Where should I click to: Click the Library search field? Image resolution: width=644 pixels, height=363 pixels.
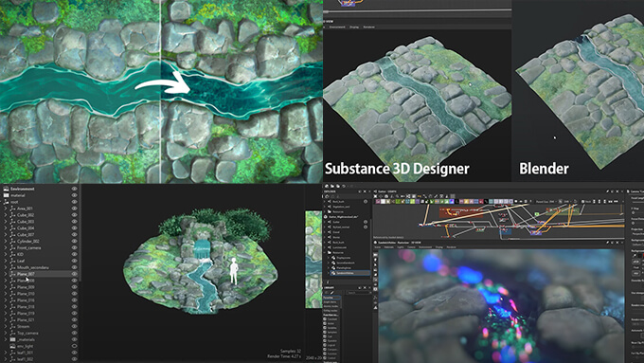(x=359, y=293)
